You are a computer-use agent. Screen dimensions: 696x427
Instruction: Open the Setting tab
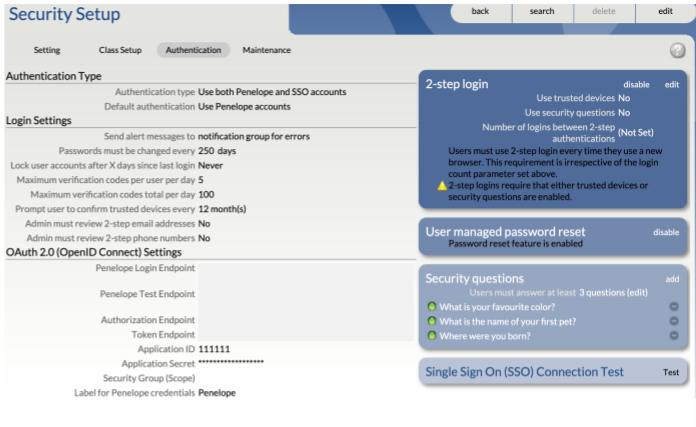click(47, 50)
